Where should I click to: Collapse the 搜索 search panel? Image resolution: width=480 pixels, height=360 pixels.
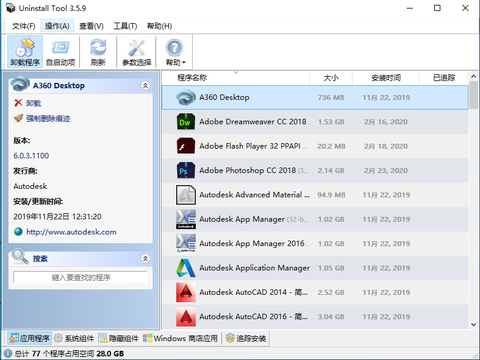click(x=145, y=259)
